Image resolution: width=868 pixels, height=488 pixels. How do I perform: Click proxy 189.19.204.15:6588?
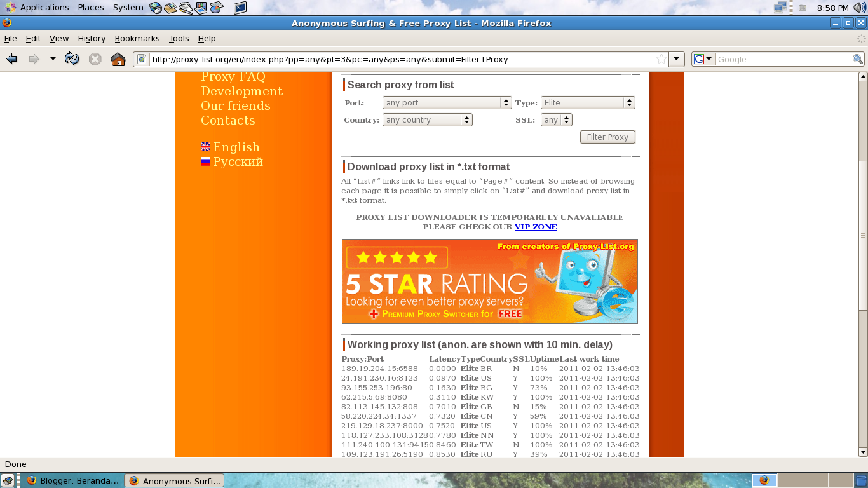[x=379, y=369]
